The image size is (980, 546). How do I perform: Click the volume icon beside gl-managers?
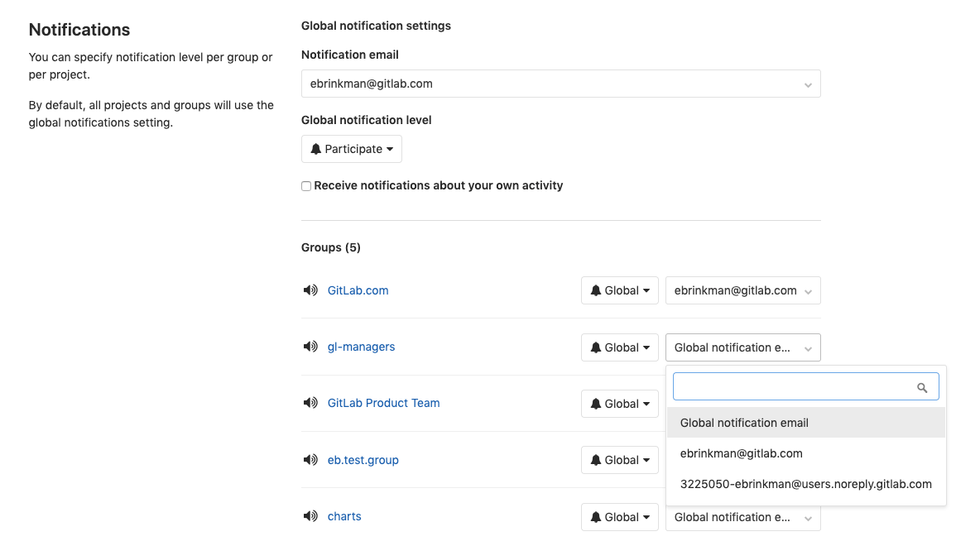tap(310, 347)
